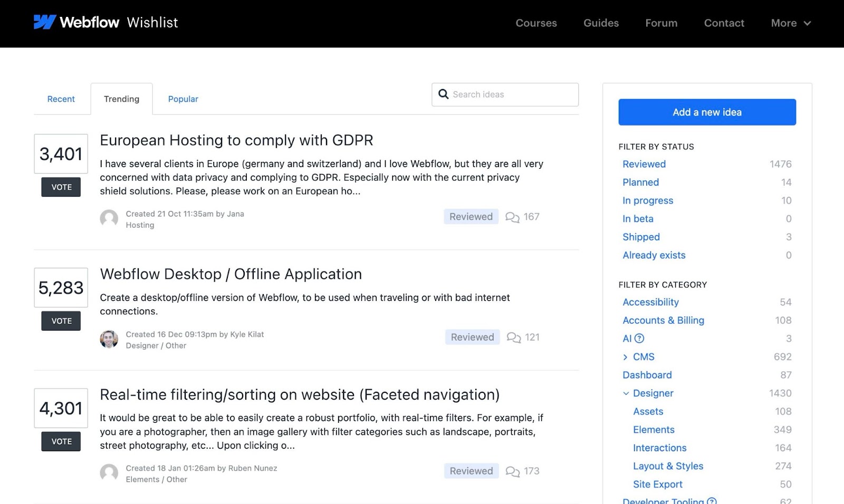Screen dimensions: 844x504
Task: Click Designer / Other under Kyle Kilat
Action: click(156, 346)
